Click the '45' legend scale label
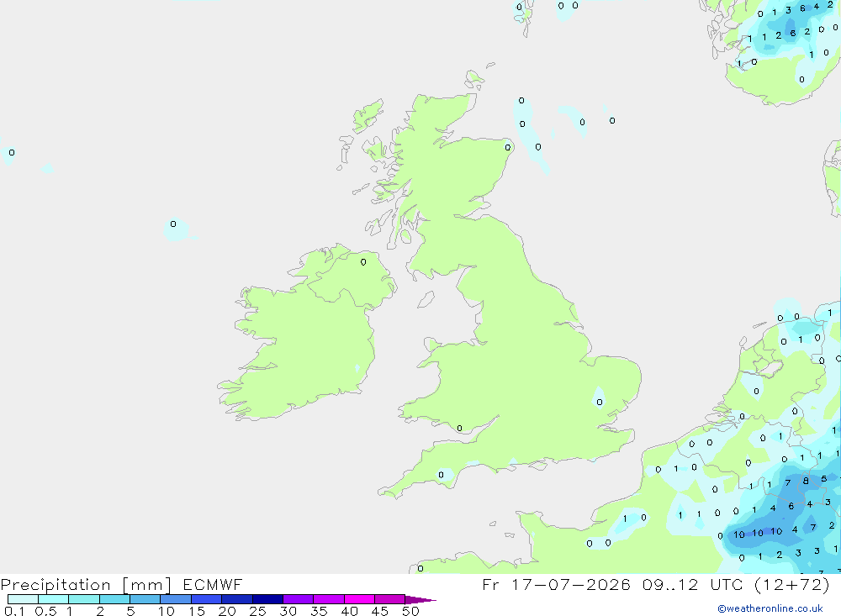The image size is (841, 616). point(380,611)
